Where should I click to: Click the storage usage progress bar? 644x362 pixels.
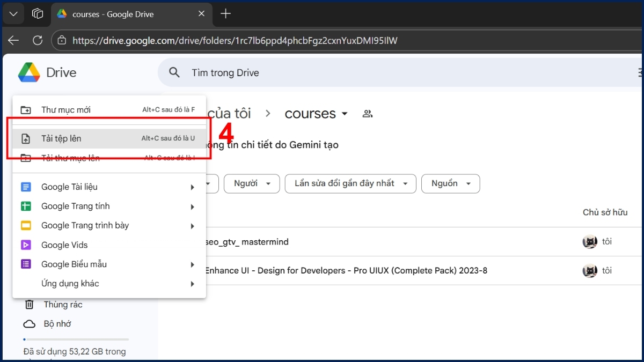click(x=76, y=339)
